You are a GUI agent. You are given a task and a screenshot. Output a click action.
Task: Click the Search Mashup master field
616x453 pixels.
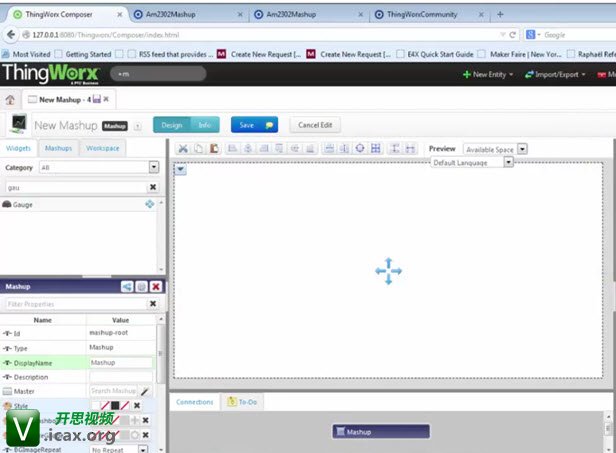[114, 391]
